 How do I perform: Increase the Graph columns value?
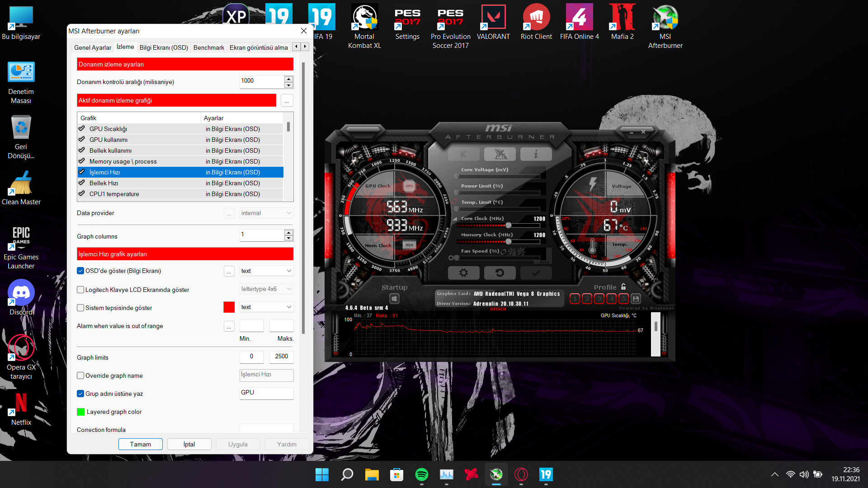pyautogui.click(x=289, y=232)
